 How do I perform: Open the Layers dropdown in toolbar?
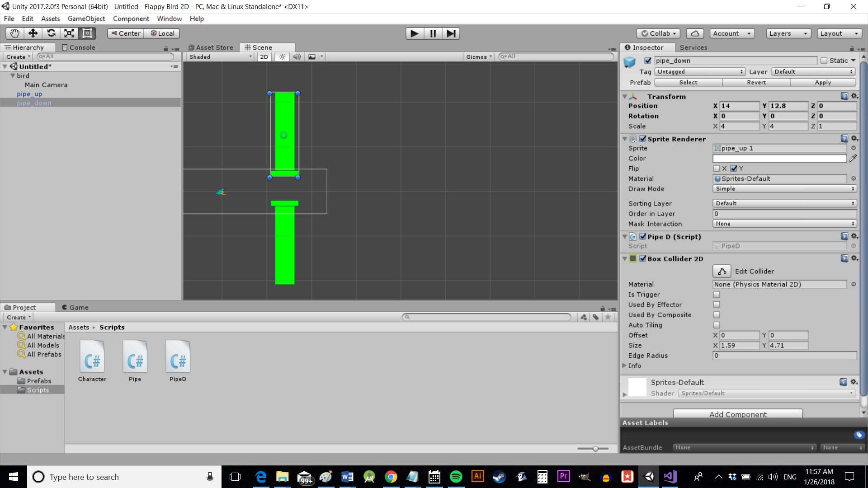[x=788, y=33]
